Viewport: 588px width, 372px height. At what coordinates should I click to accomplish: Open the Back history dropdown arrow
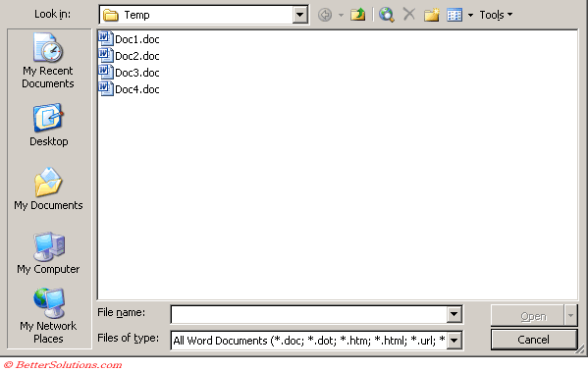click(x=341, y=15)
